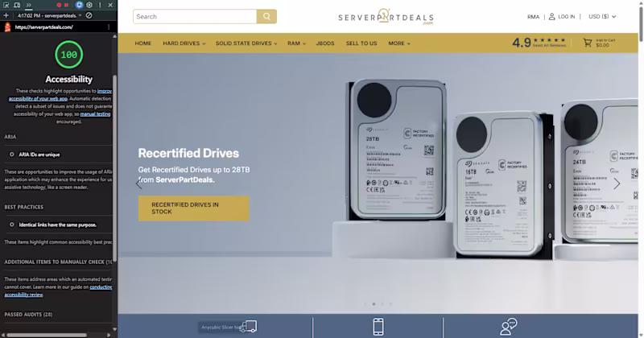The height and width of the screenshot is (338, 644).
Task: Open the 'accessibility review' link
Action: tap(23, 295)
